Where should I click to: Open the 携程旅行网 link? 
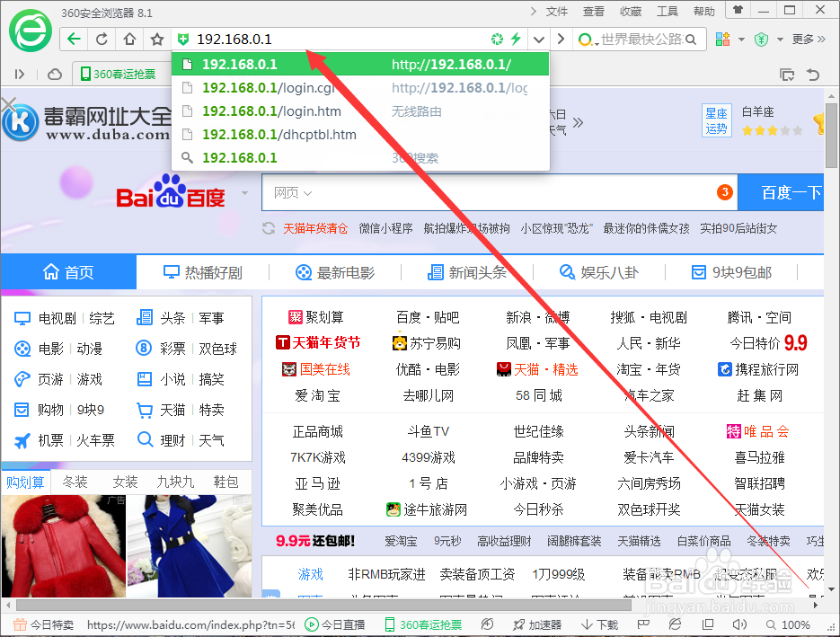click(758, 369)
